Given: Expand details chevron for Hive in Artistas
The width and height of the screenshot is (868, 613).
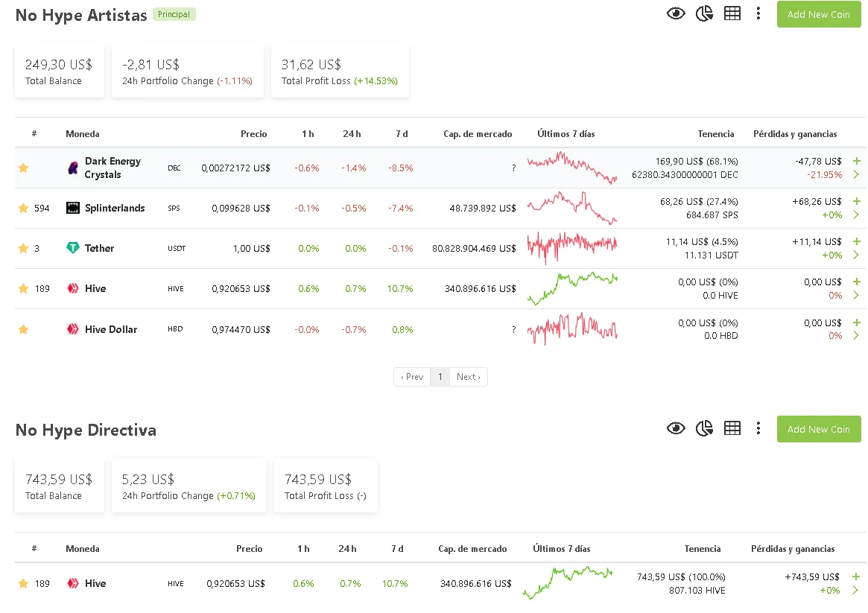Looking at the screenshot, I should pos(856,296).
